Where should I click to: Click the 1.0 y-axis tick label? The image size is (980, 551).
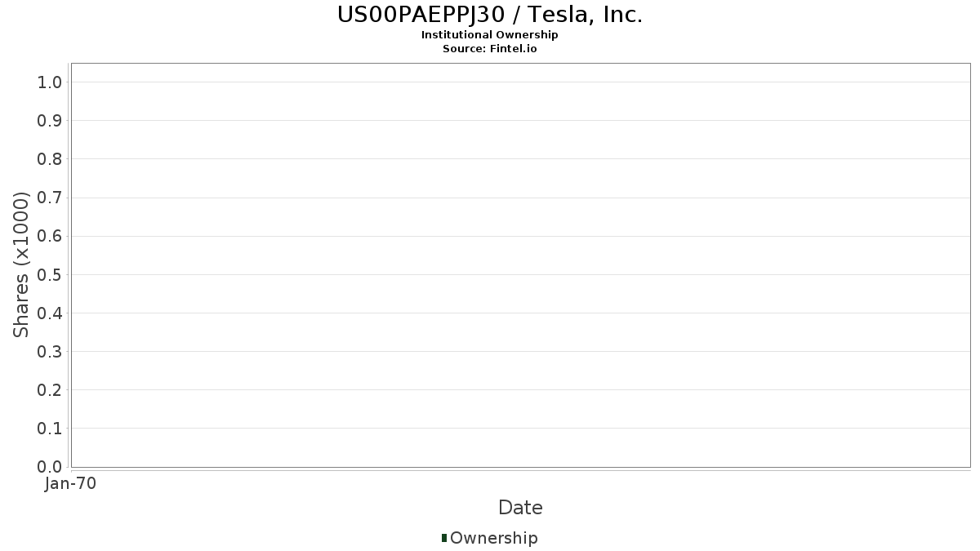coord(50,82)
